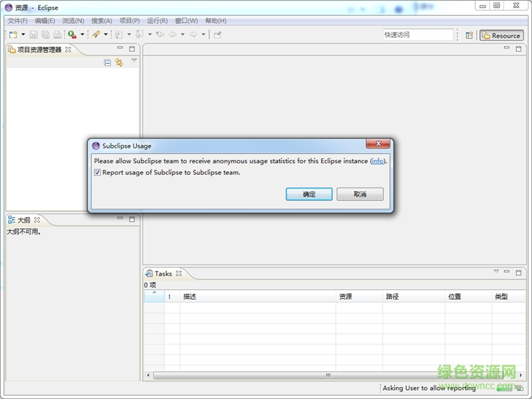Screen dimensions: 532x399
Task: Expand the Search tool dropdown arrow
Action: click(x=106, y=34)
